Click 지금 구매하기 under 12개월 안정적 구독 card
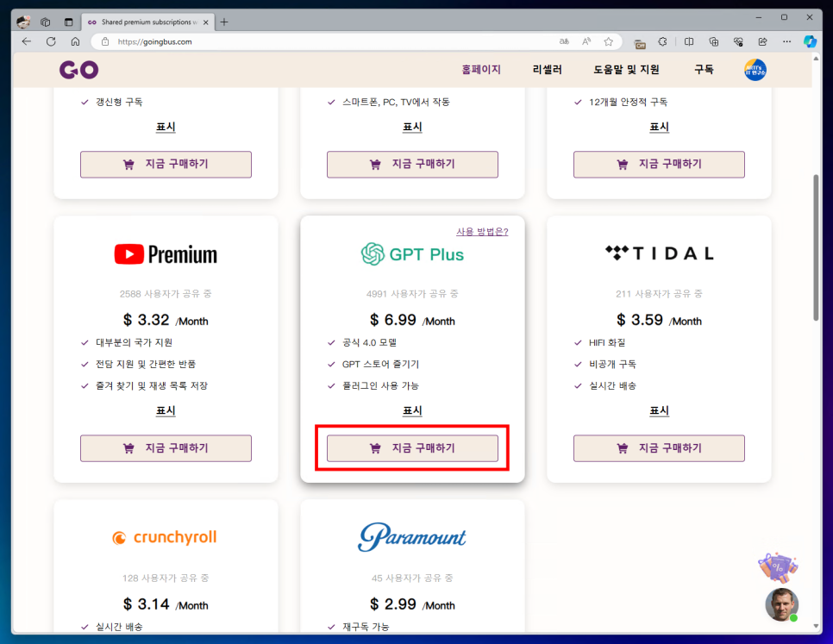The image size is (833, 644). point(659,164)
